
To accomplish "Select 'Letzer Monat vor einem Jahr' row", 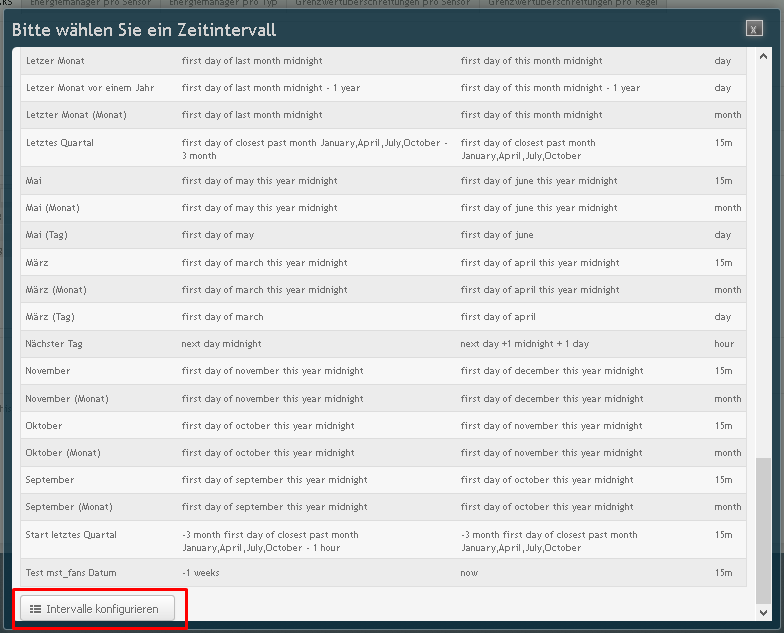I will (x=383, y=88).
